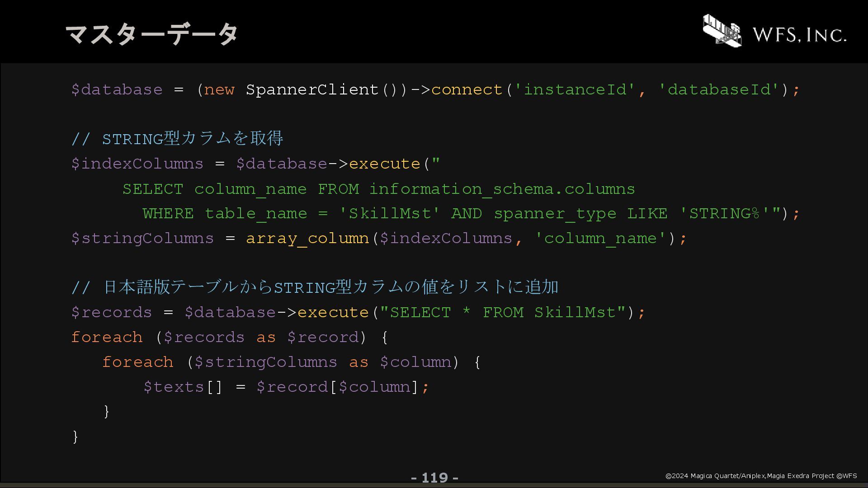Click the $records variable assignment
The height and width of the screenshot is (488, 868).
point(112,312)
